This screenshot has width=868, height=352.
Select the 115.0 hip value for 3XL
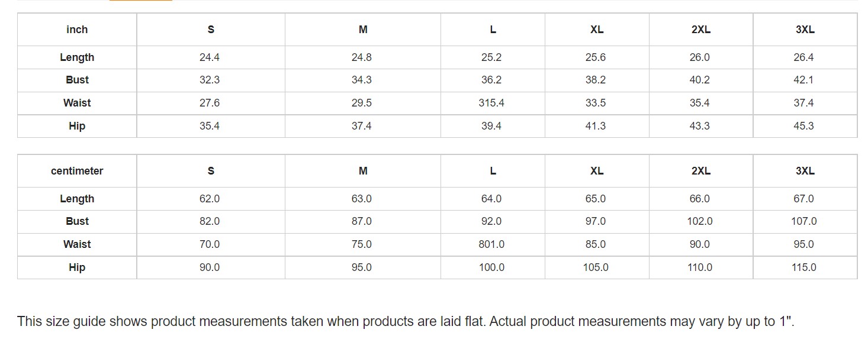point(803,267)
